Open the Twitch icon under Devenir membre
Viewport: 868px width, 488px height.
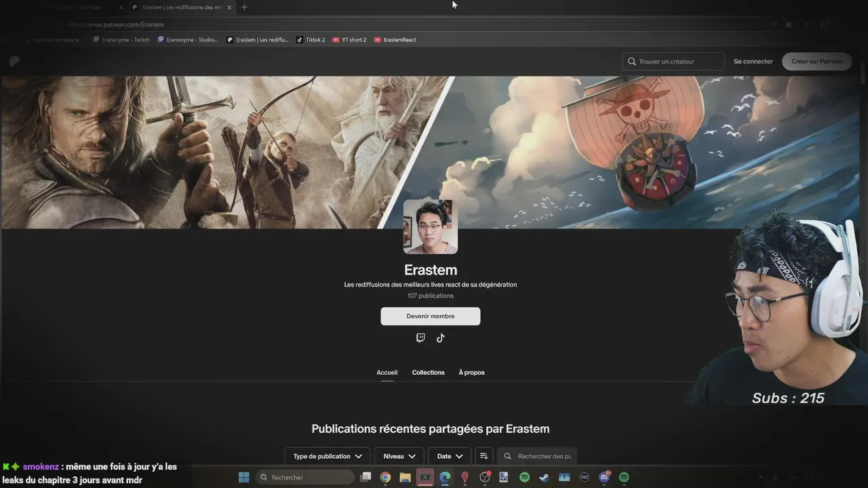pyautogui.click(x=420, y=338)
